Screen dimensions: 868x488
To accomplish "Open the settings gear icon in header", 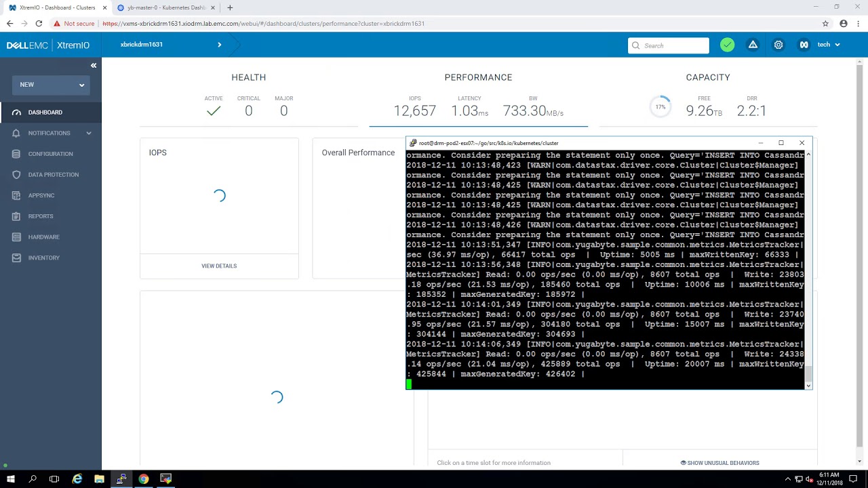I will pyautogui.click(x=778, y=45).
